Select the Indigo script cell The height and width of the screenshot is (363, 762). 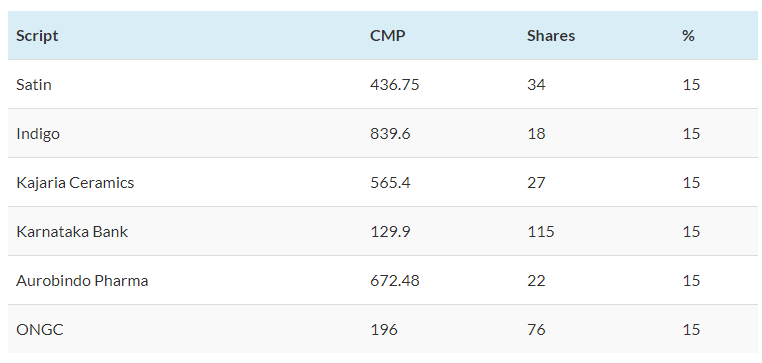[x=38, y=134]
